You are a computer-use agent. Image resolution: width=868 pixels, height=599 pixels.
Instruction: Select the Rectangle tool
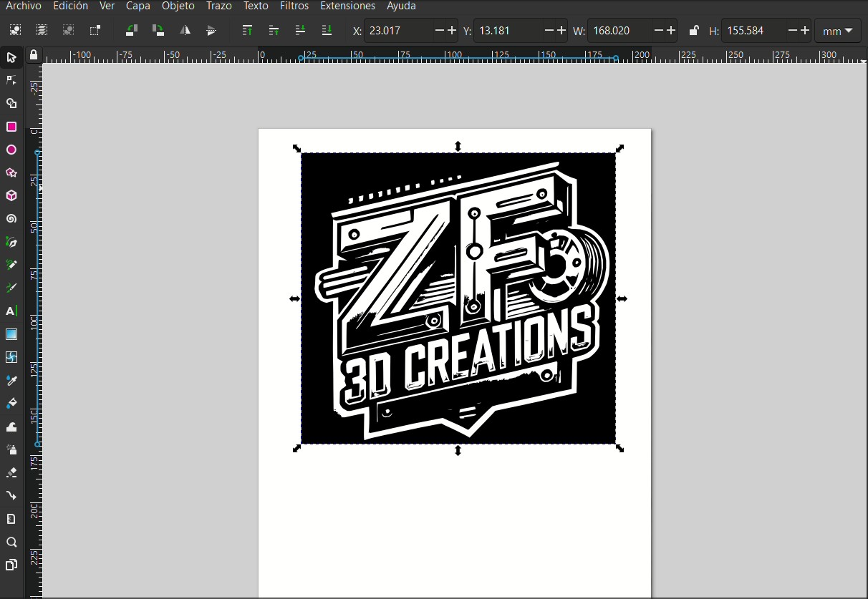(x=11, y=126)
